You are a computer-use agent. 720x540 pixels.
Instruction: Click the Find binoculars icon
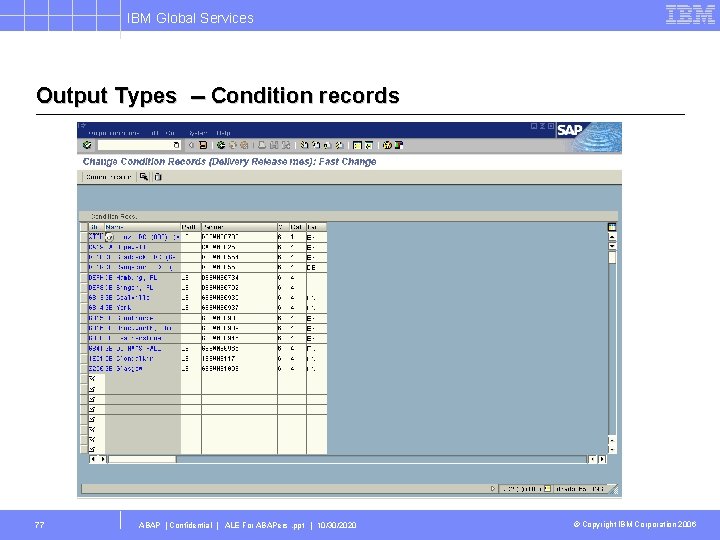click(274, 145)
